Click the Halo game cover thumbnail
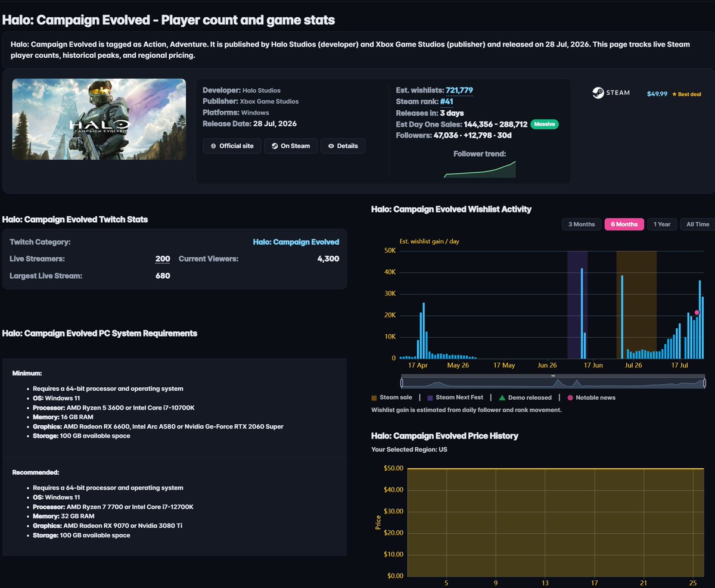Image resolution: width=715 pixels, height=588 pixels. 99,119
